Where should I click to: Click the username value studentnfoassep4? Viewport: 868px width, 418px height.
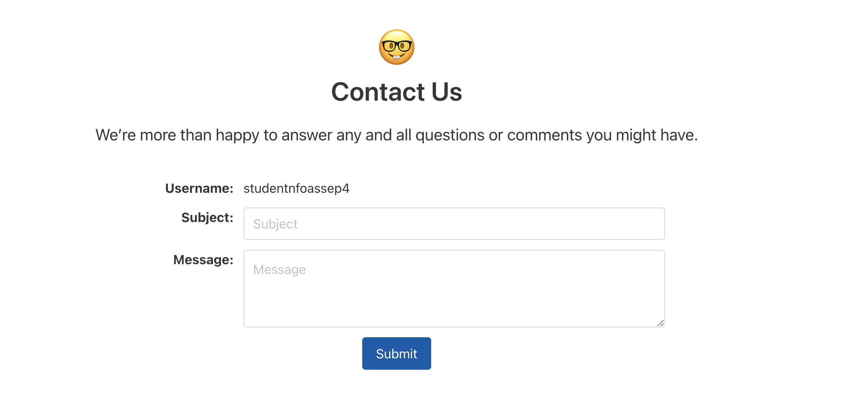coord(296,188)
